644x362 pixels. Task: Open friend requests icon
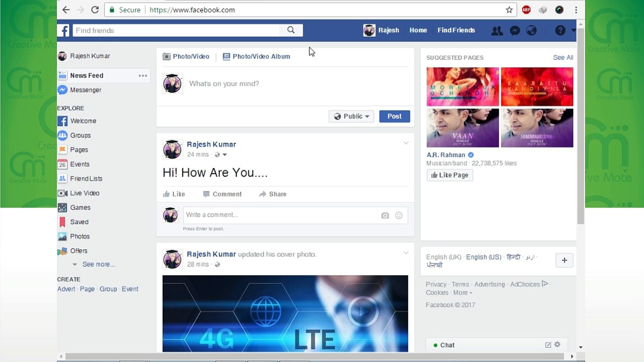pyautogui.click(x=497, y=31)
